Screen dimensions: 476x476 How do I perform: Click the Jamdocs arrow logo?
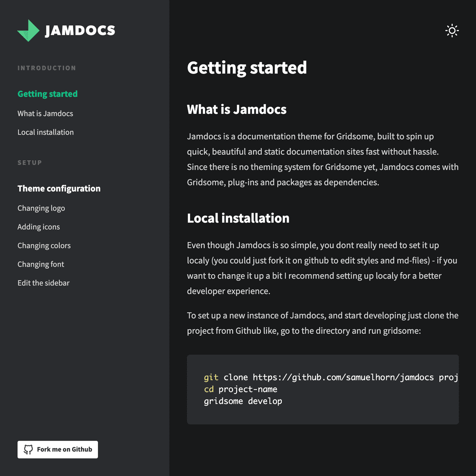click(x=28, y=31)
